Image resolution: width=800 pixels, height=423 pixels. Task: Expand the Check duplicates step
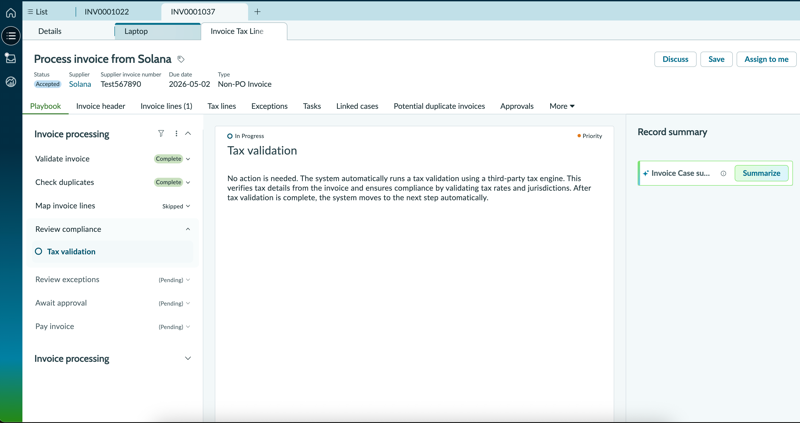click(188, 183)
